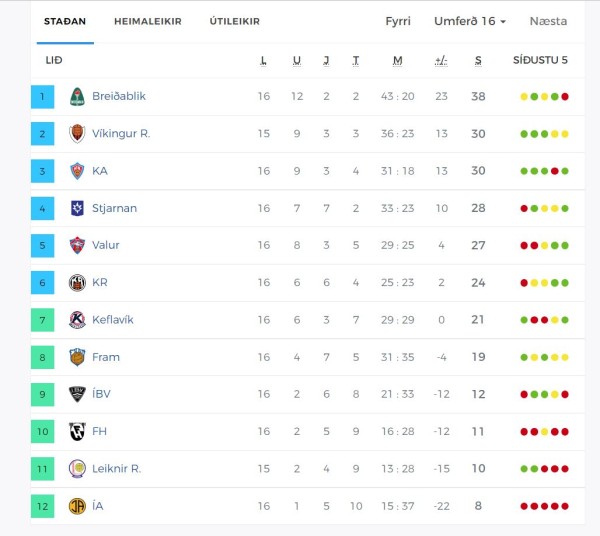The height and width of the screenshot is (536, 600).
Task: Go to previous round with Fyrri
Action: pyautogui.click(x=398, y=21)
